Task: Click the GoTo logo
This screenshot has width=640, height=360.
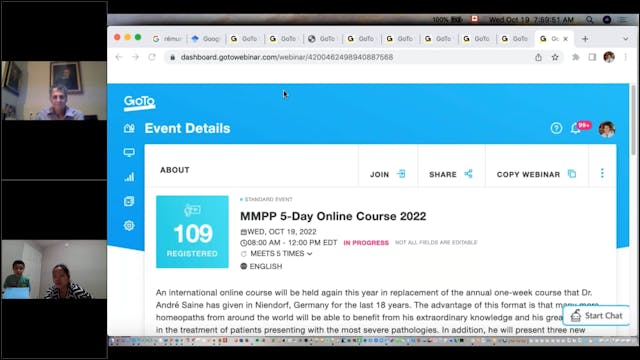Action: click(x=140, y=102)
